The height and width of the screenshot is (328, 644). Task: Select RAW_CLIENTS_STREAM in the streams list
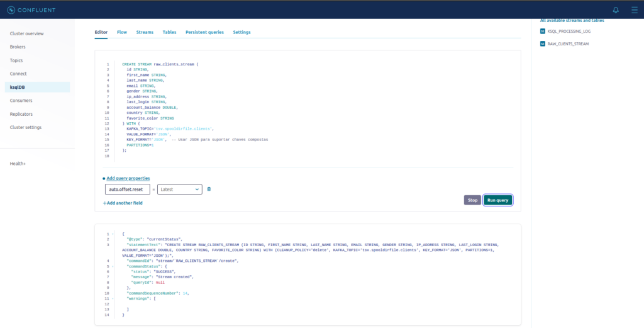(x=568, y=44)
